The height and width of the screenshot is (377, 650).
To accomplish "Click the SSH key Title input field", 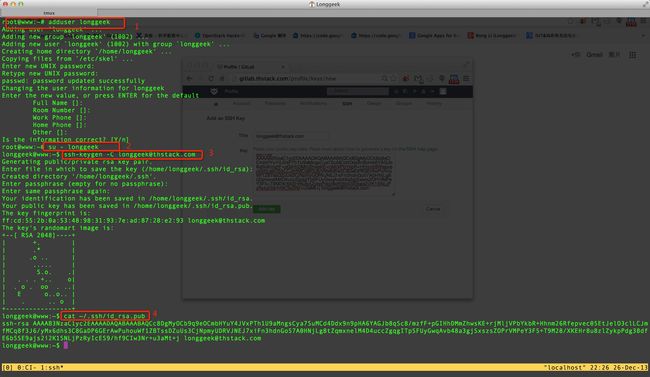I will pyautogui.click(x=291, y=136).
